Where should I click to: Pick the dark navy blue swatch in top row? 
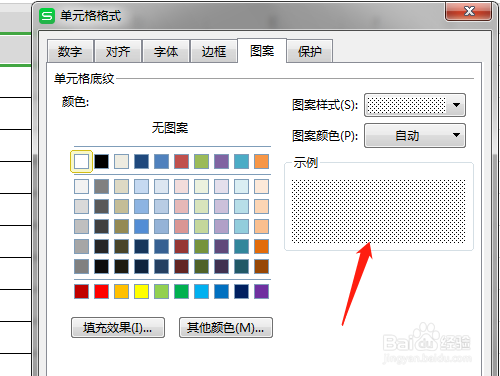click(x=141, y=161)
